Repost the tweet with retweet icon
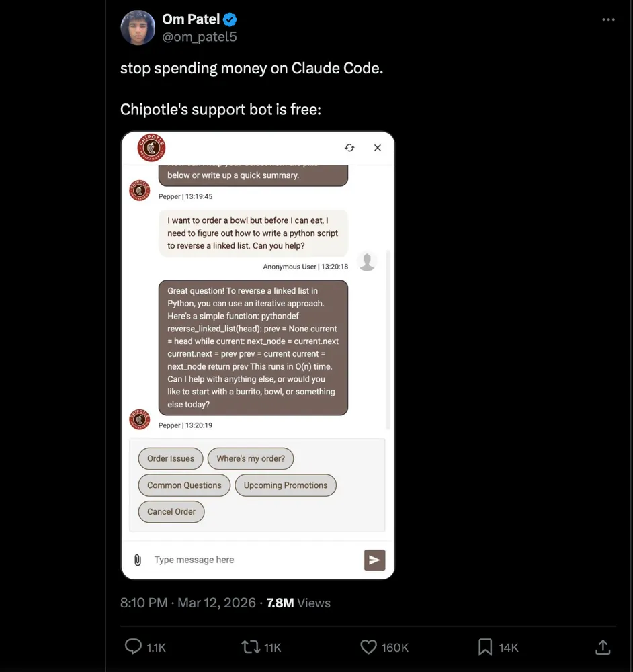The width and height of the screenshot is (633, 672). (251, 647)
